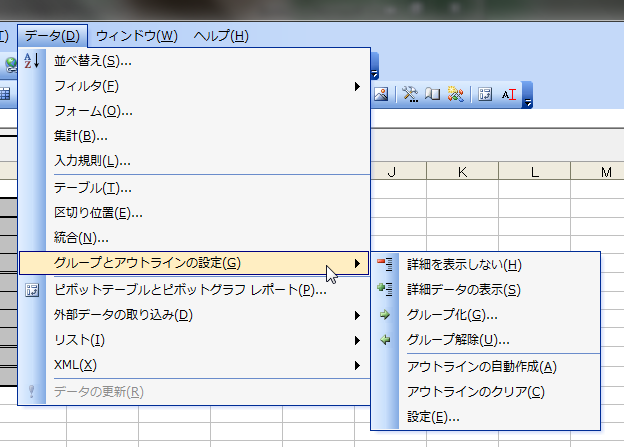Select グループとアウトラインの設定(G) entry
The height and width of the screenshot is (447, 624).
click(194, 263)
